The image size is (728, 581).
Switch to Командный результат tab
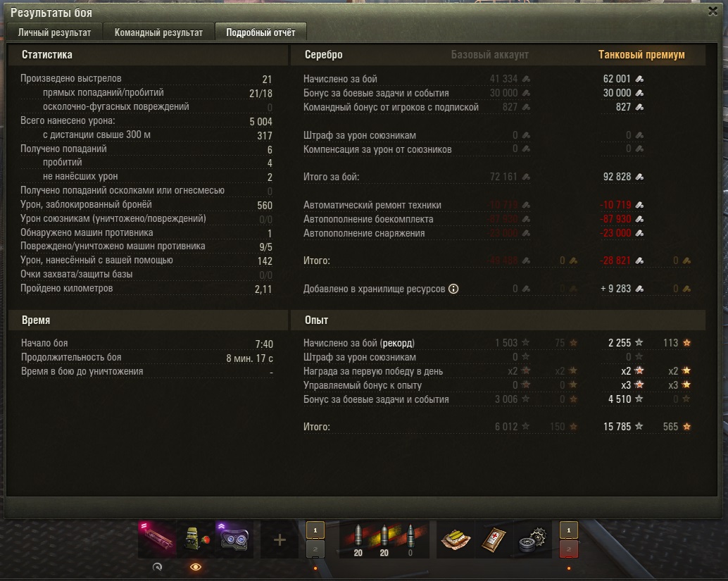(x=158, y=32)
